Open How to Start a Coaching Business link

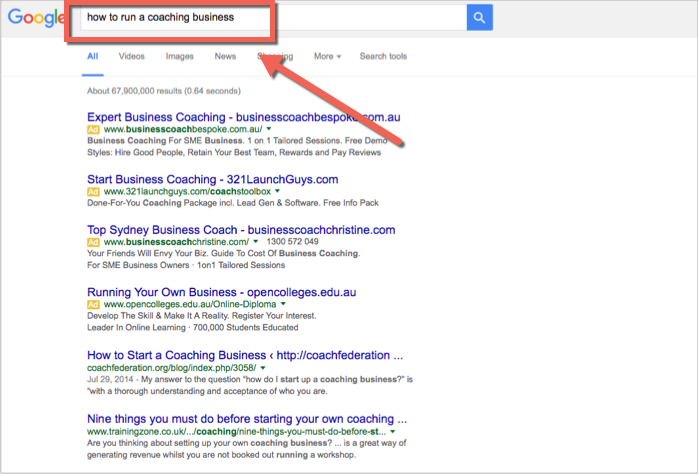tap(245, 356)
